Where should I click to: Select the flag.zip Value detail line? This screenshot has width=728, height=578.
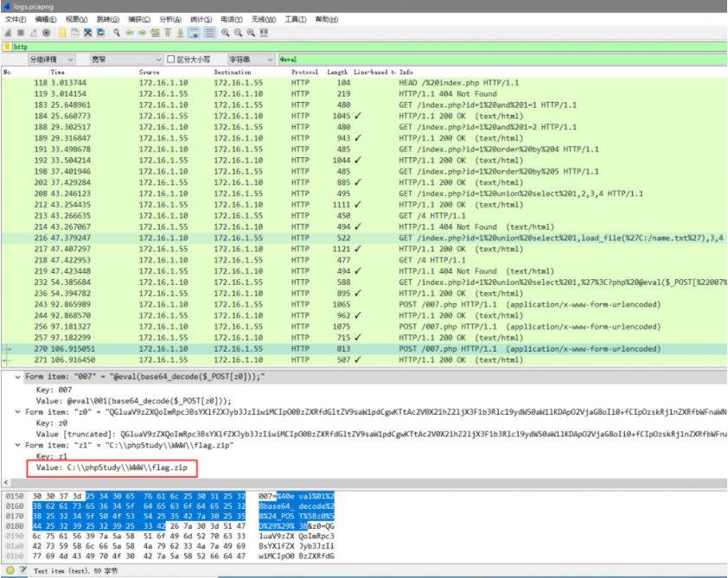112,467
